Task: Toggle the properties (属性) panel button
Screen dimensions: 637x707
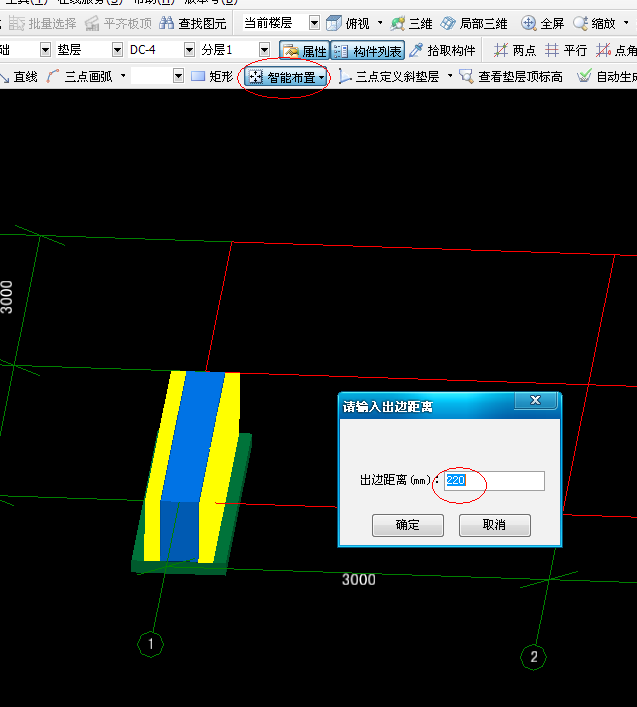Action: click(304, 50)
